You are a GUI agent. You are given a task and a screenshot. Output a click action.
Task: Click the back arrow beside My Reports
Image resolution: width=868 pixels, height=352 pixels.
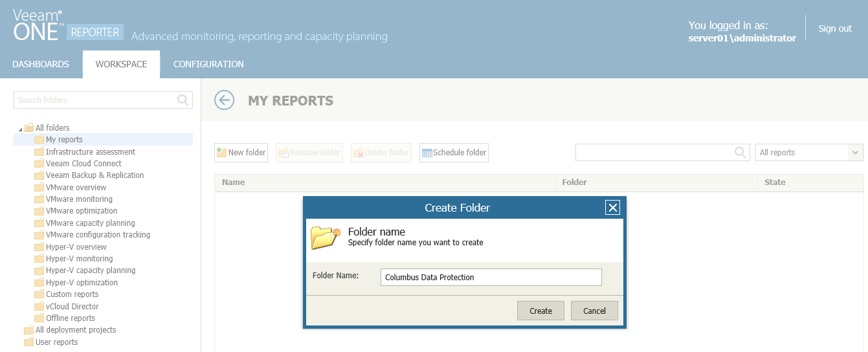224,100
